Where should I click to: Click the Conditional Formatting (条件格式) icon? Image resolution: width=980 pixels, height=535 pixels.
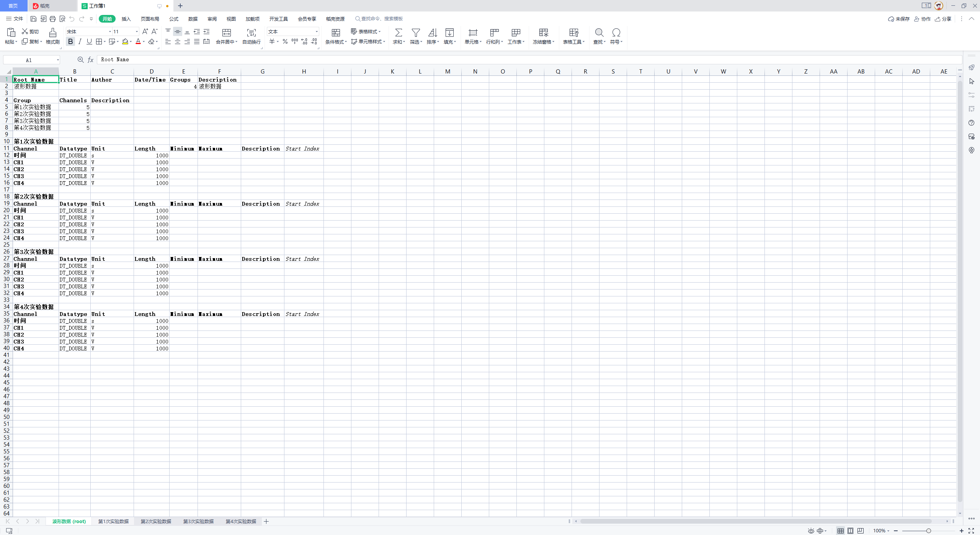tap(336, 33)
